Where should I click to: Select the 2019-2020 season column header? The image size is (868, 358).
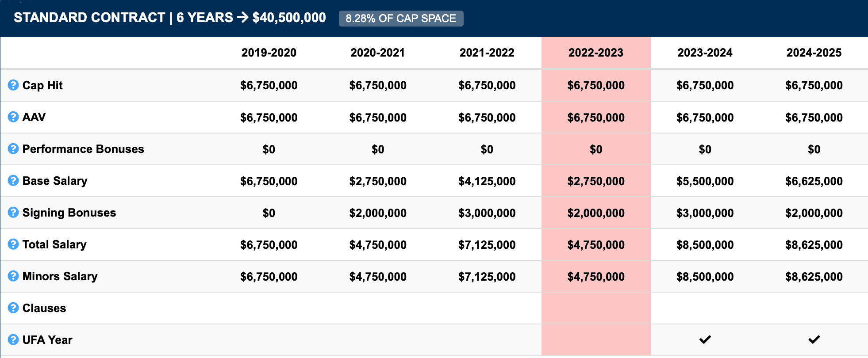[269, 53]
